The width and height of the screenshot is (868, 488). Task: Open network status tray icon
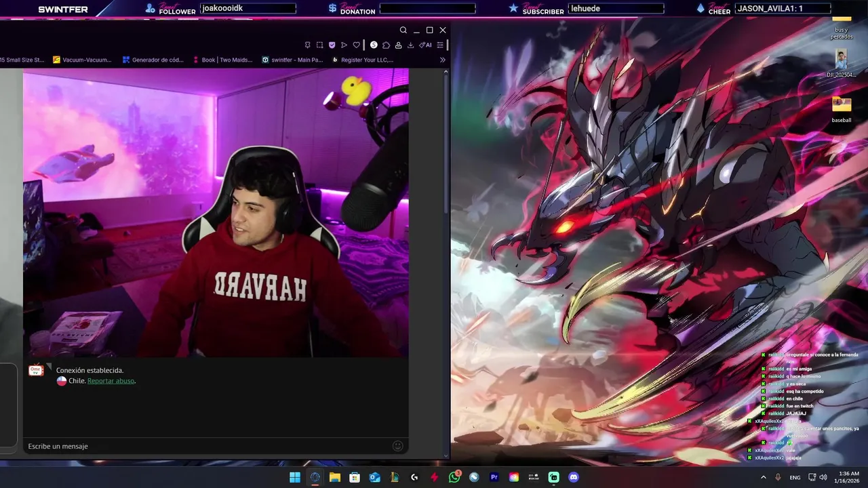click(x=812, y=477)
